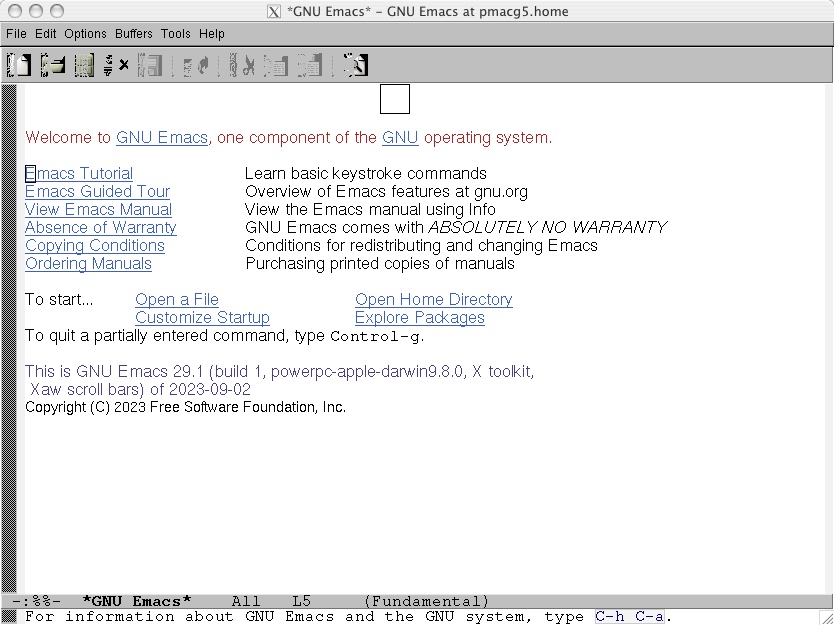The height and width of the screenshot is (625, 834).
Task: Open the directory browser (Dired) toolbar icon
Action: (x=85, y=65)
